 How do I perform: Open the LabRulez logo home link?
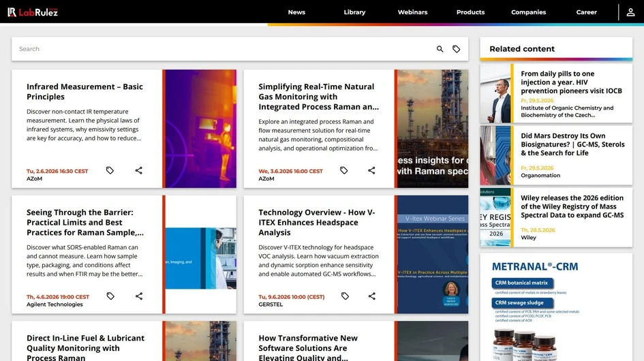[x=33, y=12]
